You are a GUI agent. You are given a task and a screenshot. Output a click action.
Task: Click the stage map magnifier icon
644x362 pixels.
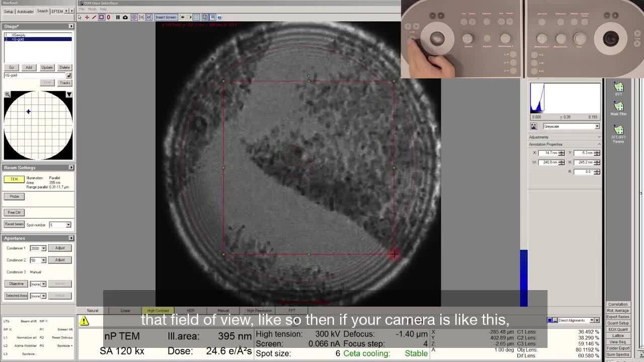(x=8, y=94)
